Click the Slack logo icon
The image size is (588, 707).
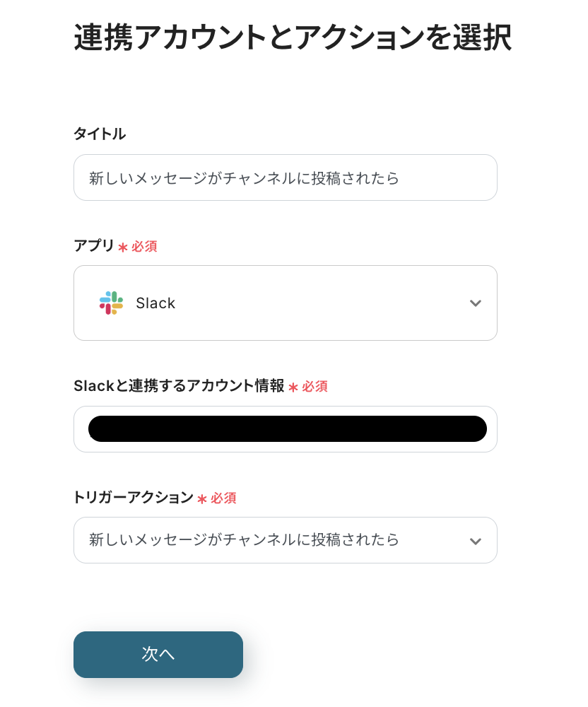point(111,303)
